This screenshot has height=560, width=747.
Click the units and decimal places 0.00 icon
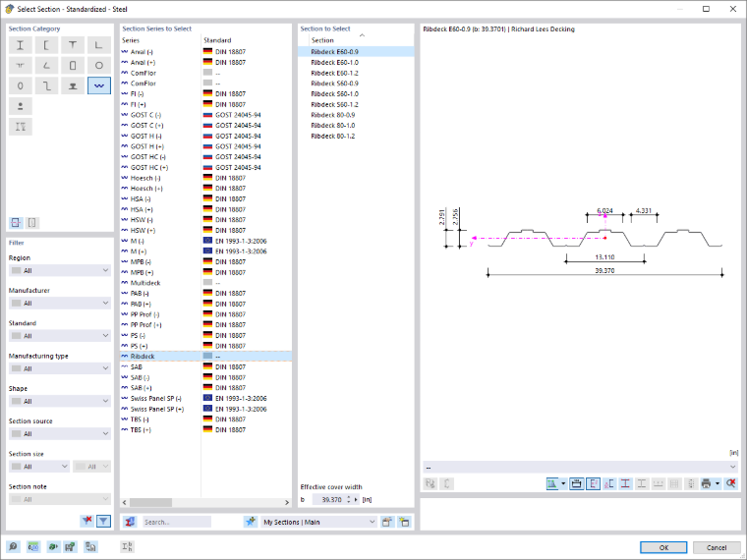click(32, 546)
